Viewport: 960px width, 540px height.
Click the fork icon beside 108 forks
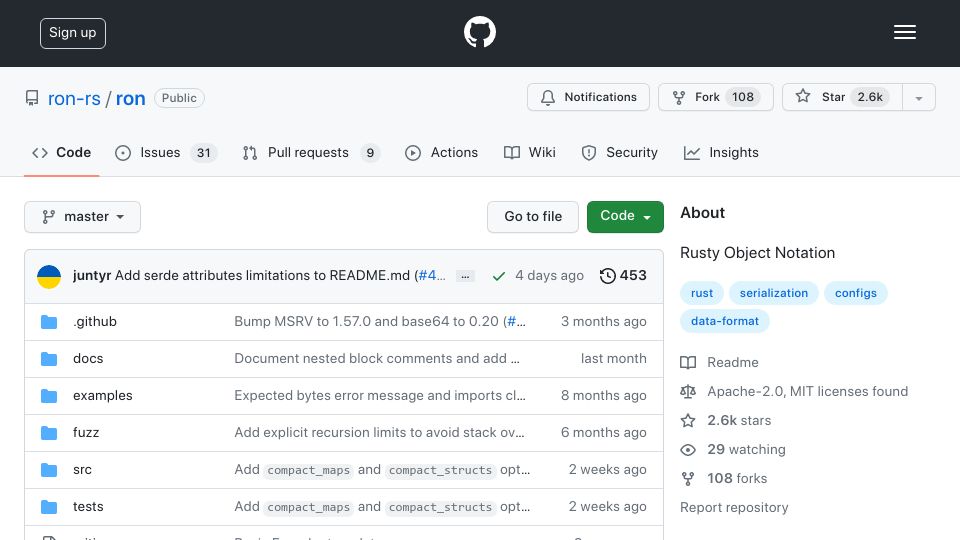click(x=688, y=479)
